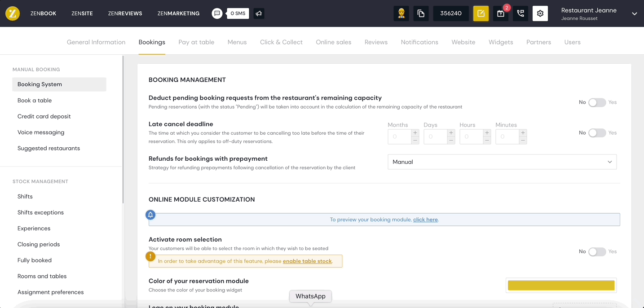Open the ZENSITE menu
The height and width of the screenshot is (308, 644).
click(x=82, y=13)
